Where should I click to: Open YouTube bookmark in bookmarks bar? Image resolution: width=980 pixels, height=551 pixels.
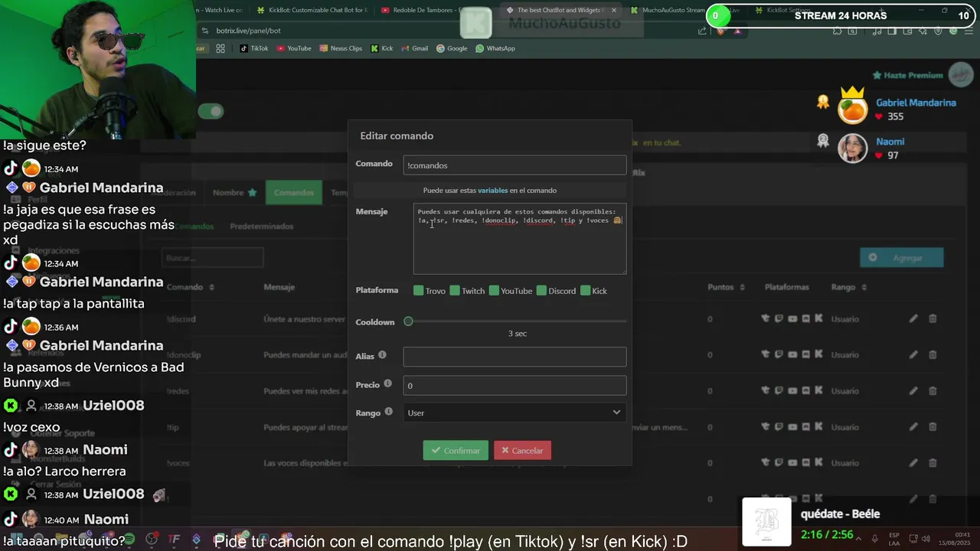[294, 48]
